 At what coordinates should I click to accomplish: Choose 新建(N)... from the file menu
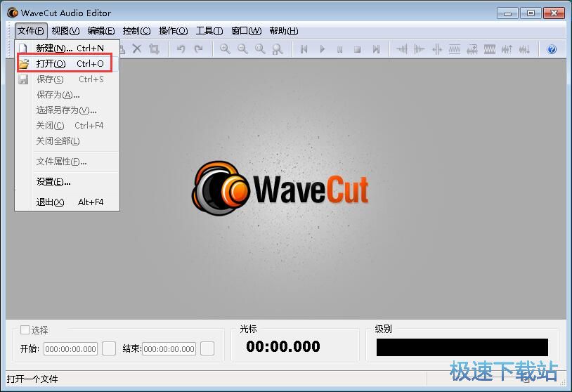tap(68, 48)
